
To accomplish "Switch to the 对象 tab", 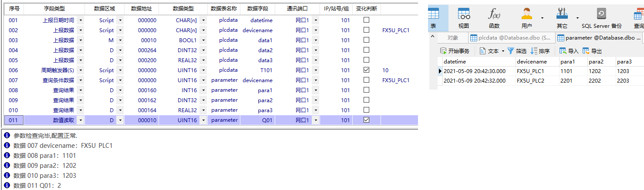I will 452,38.
